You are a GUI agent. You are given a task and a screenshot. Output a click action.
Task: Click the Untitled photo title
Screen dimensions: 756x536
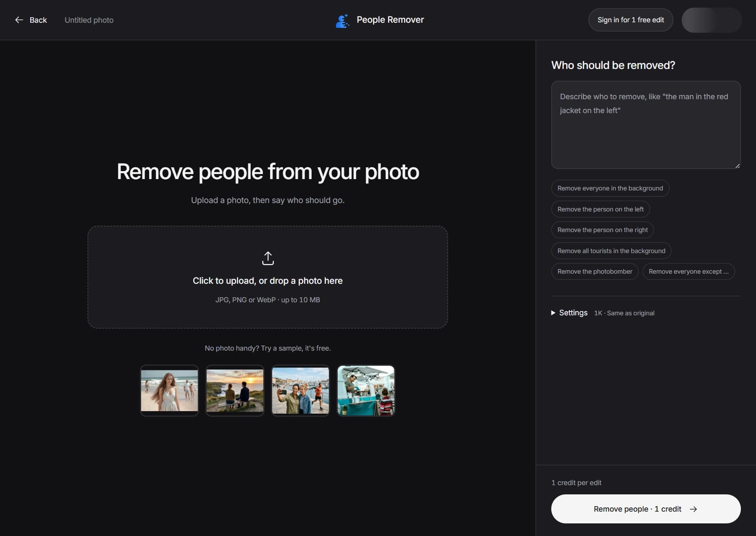point(89,20)
